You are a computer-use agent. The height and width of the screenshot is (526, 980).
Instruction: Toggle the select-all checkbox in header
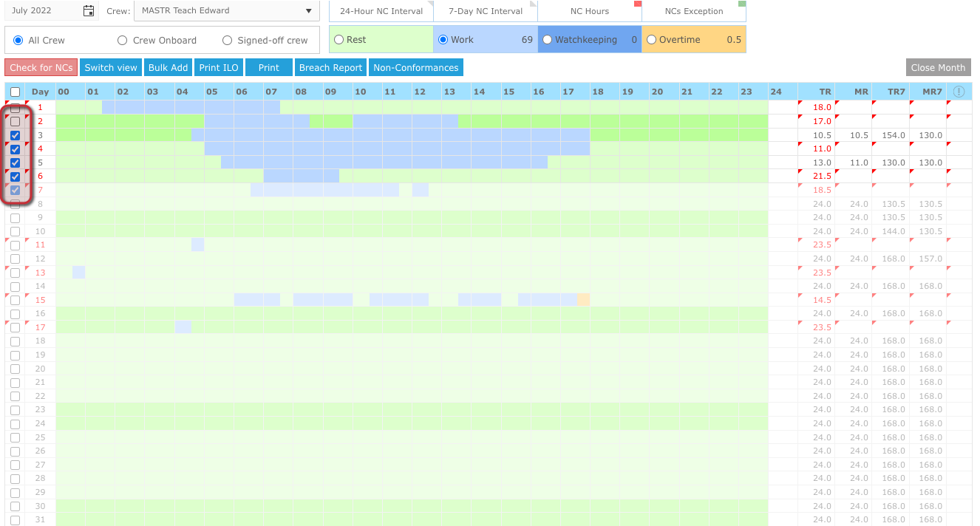[15, 92]
